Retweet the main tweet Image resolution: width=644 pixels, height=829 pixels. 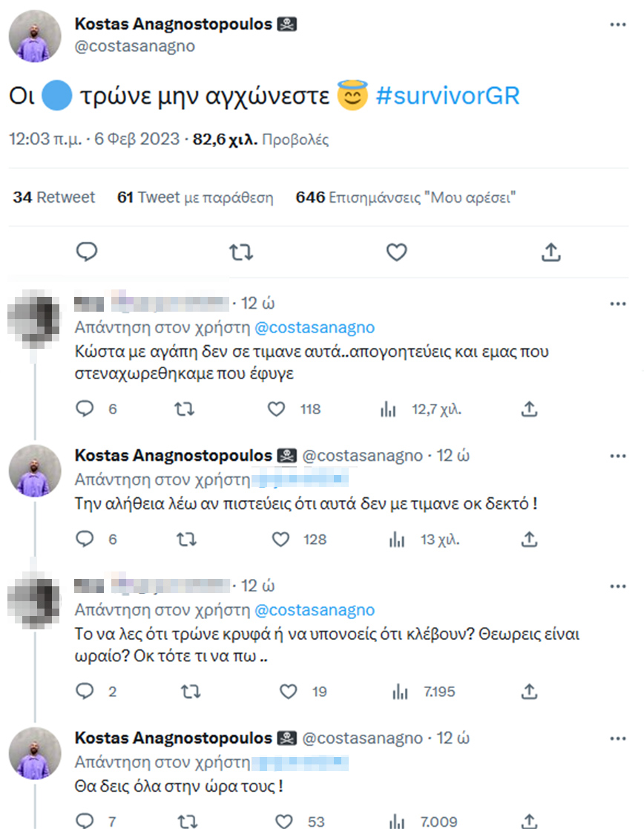241,252
